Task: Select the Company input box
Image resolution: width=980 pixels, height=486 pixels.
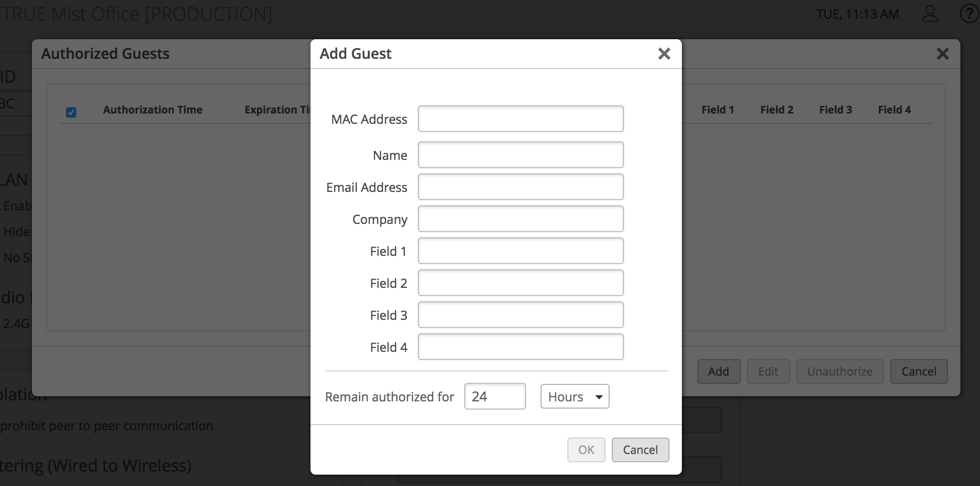Action: coord(520,219)
